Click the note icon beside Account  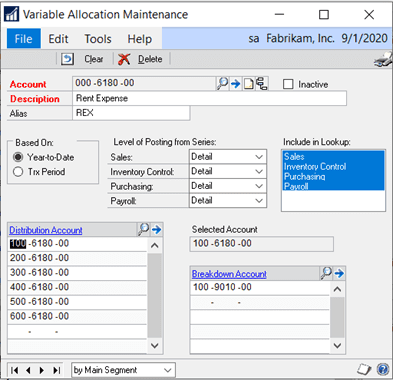[x=249, y=84]
